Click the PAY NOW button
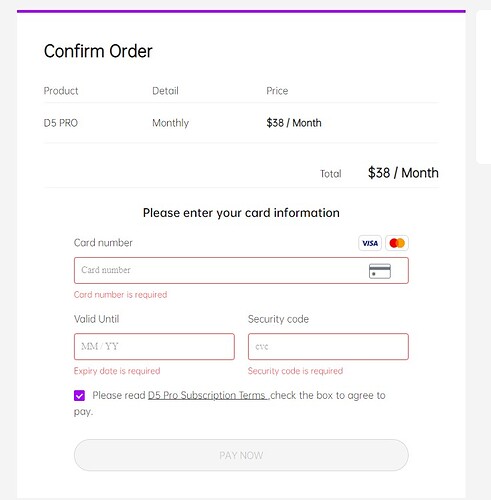Viewport: 491px width, 500px height. pos(241,455)
